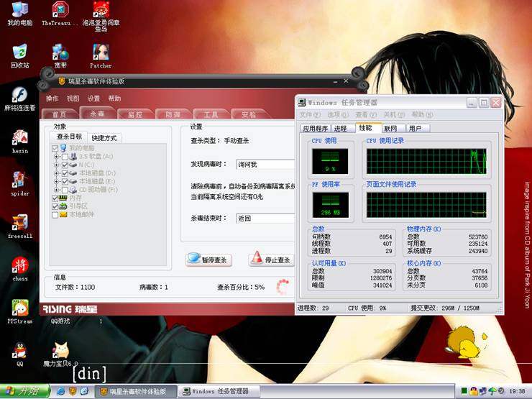Open the 帮助 menu in Rising window
Viewport: 532px width, 399px height.
[114, 98]
